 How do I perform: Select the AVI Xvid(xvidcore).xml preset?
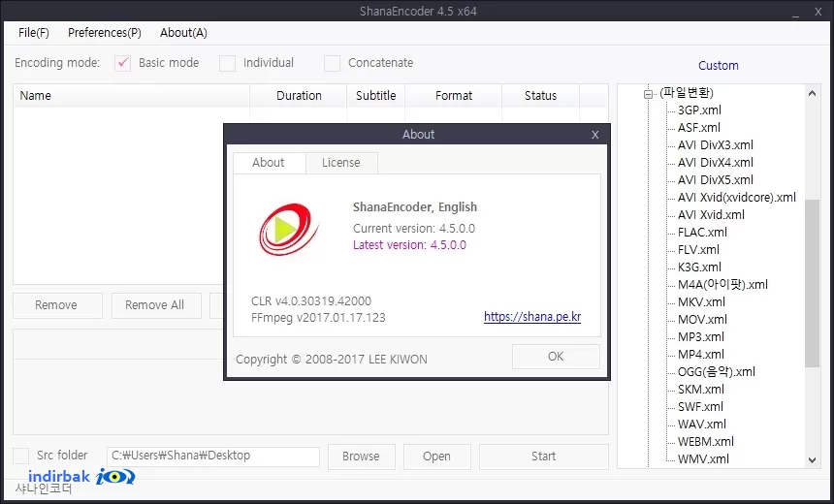[x=737, y=198]
